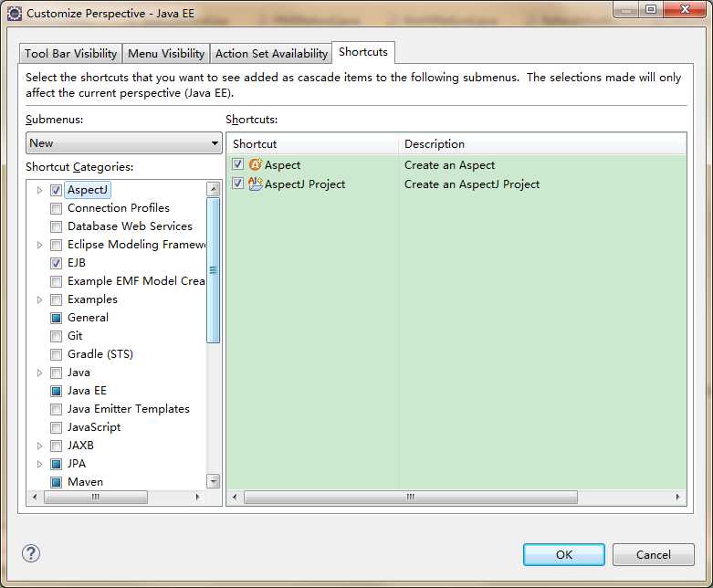Image resolution: width=713 pixels, height=588 pixels.
Task: Expand the AspectJ tree node
Action: pyautogui.click(x=39, y=190)
